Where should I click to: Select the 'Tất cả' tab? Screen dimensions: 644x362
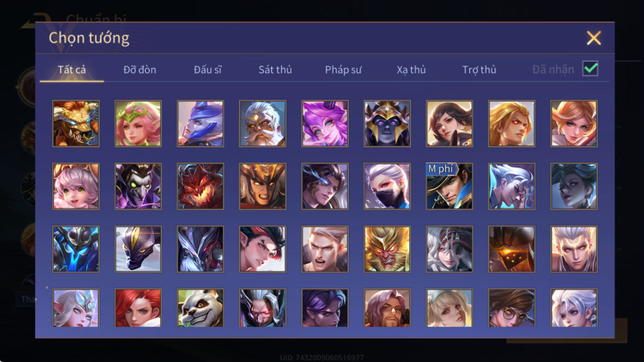coord(72,69)
